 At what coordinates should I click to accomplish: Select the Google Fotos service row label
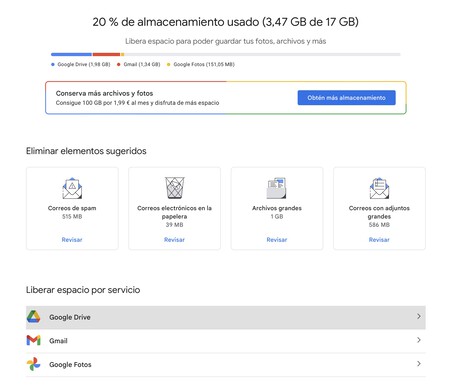click(x=70, y=364)
